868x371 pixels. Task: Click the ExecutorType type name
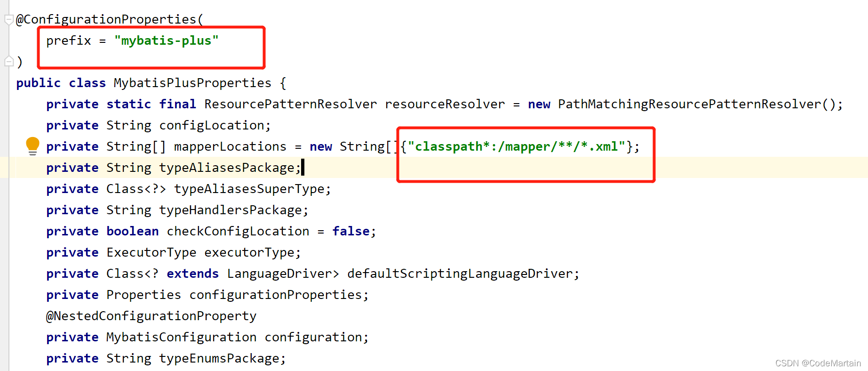click(x=151, y=252)
